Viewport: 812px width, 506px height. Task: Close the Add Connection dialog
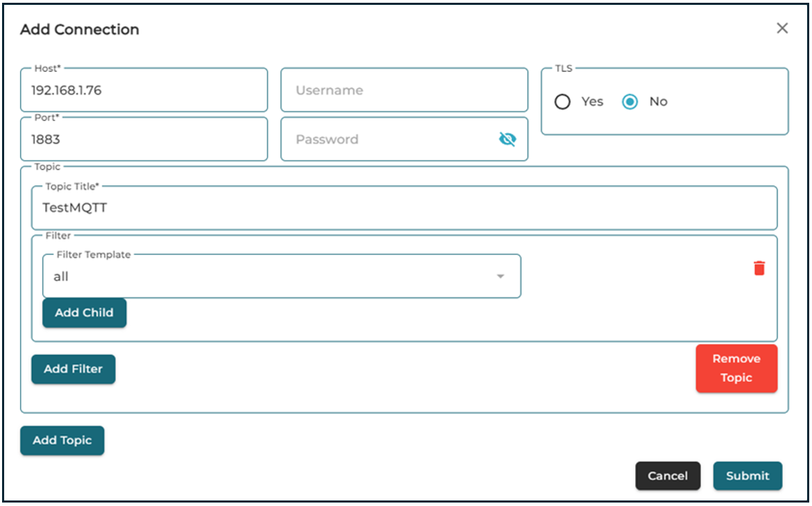[x=782, y=28]
